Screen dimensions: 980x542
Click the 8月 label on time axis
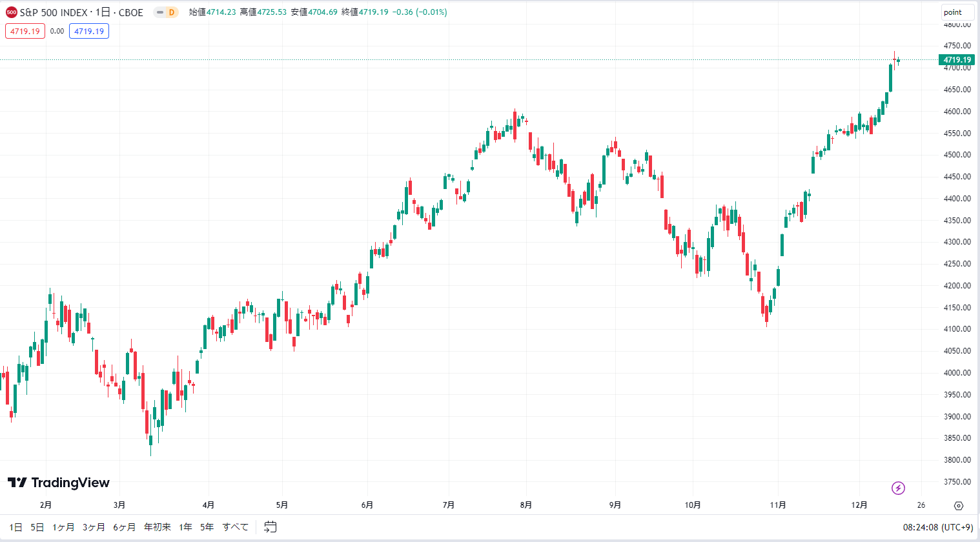[526, 505]
